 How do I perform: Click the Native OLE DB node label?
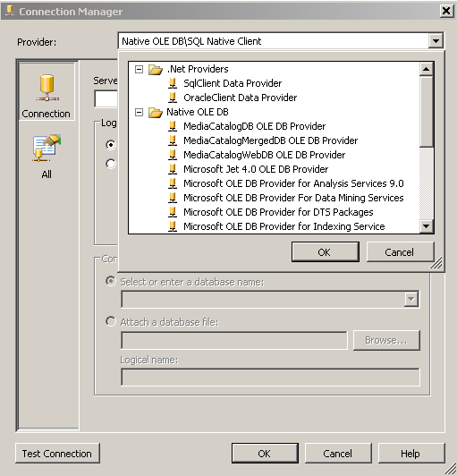click(198, 113)
